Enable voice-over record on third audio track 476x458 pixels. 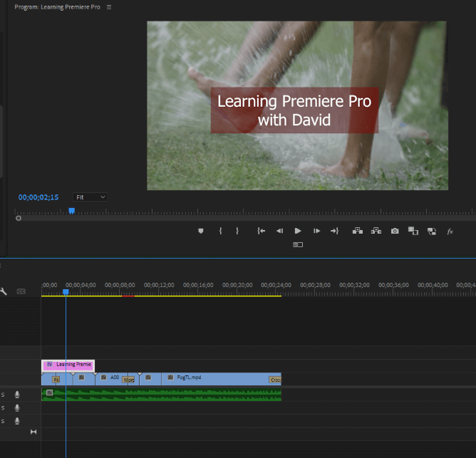click(17, 421)
